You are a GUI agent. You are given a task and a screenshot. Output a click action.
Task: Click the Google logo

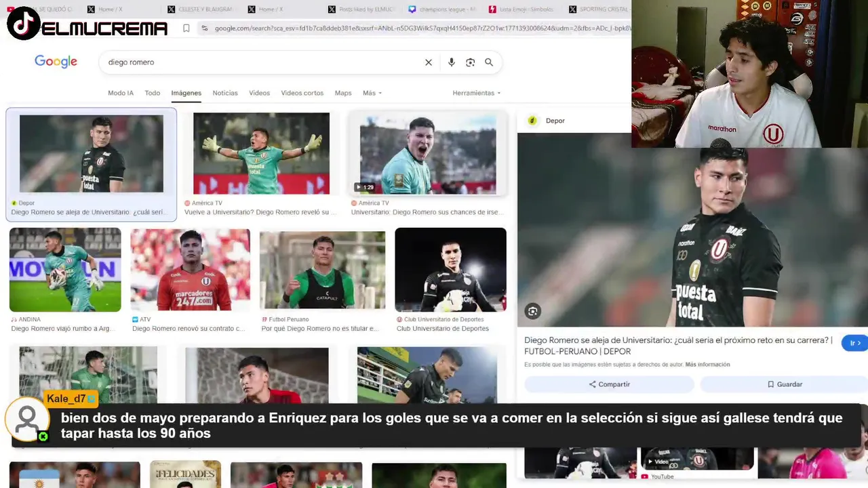coord(56,62)
